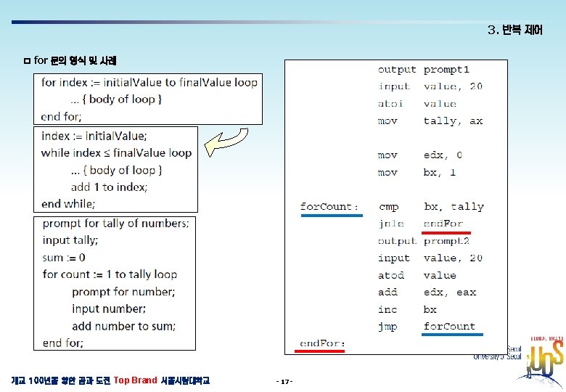Click the red 'Top Brand' footer text

pyautogui.click(x=136, y=380)
